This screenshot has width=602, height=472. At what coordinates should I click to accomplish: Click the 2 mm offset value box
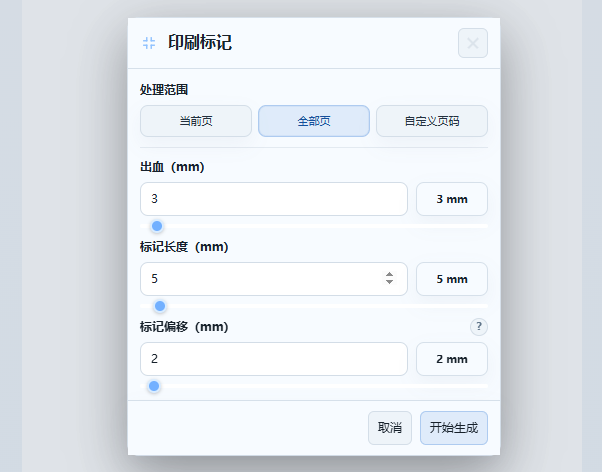pyautogui.click(x=452, y=359)
